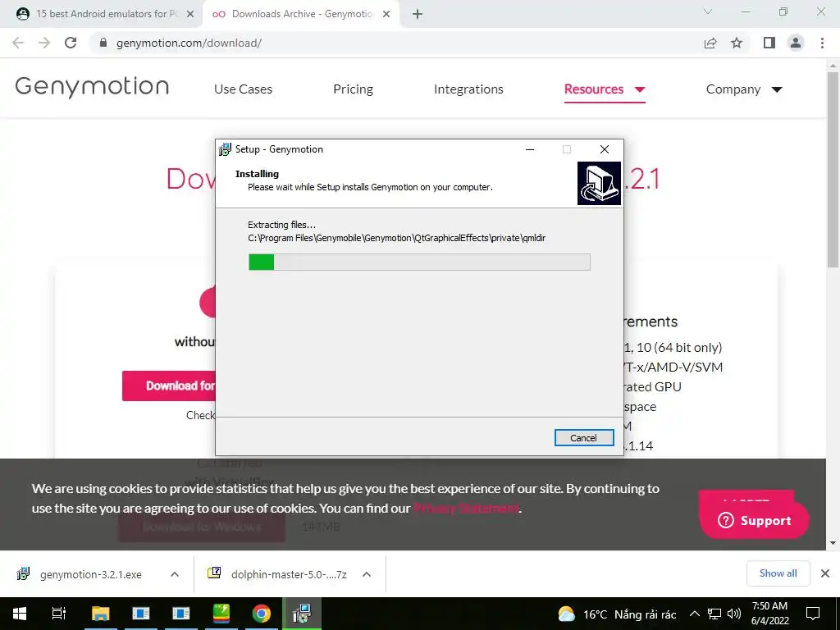
Task: Toggle the browser side panel
Action: (x=769, y=43)
